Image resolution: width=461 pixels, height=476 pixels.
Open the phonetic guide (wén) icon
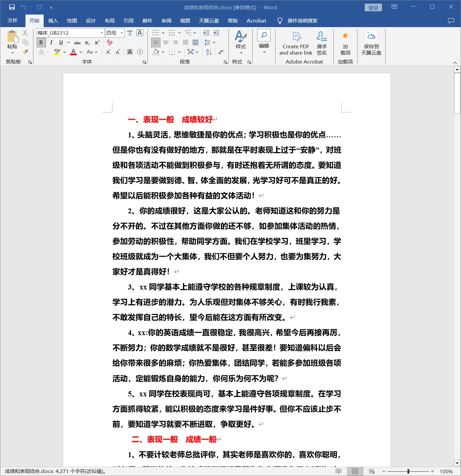[x=130, y=33]
